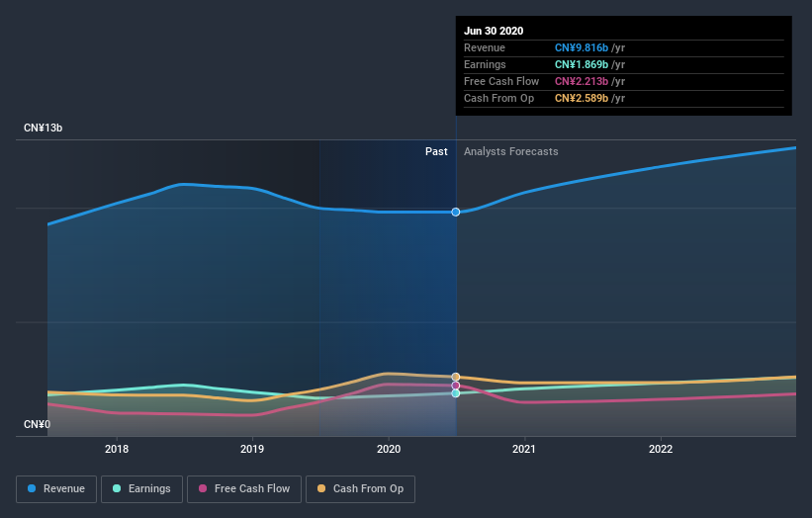Select the Cash From Op marker on chart
Screen dimensions: 812x518
(x=456, y=377)
